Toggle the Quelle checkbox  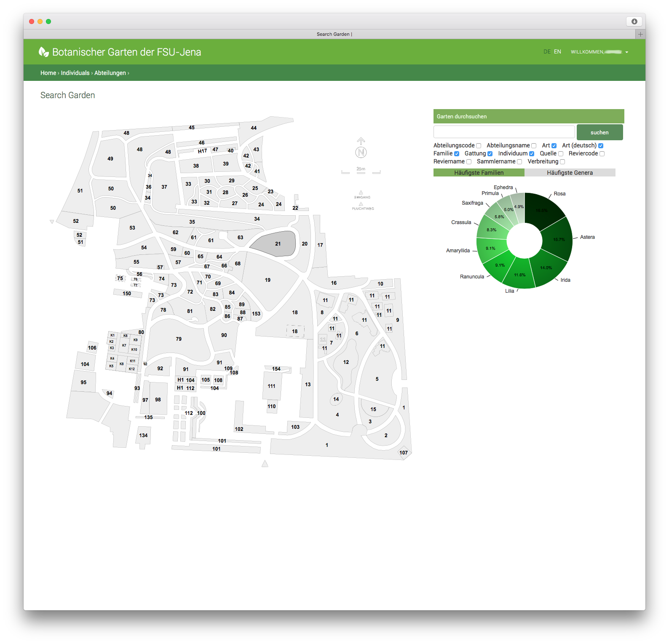[561, 154]
